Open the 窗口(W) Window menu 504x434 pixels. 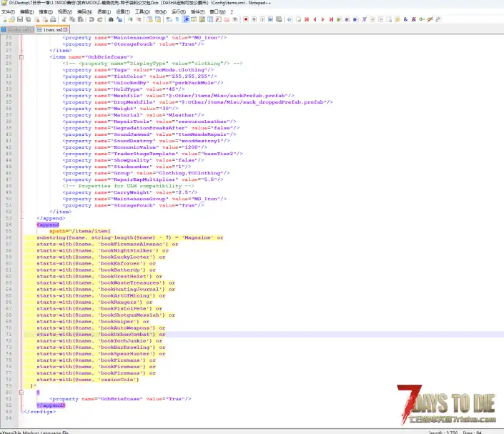217,11
